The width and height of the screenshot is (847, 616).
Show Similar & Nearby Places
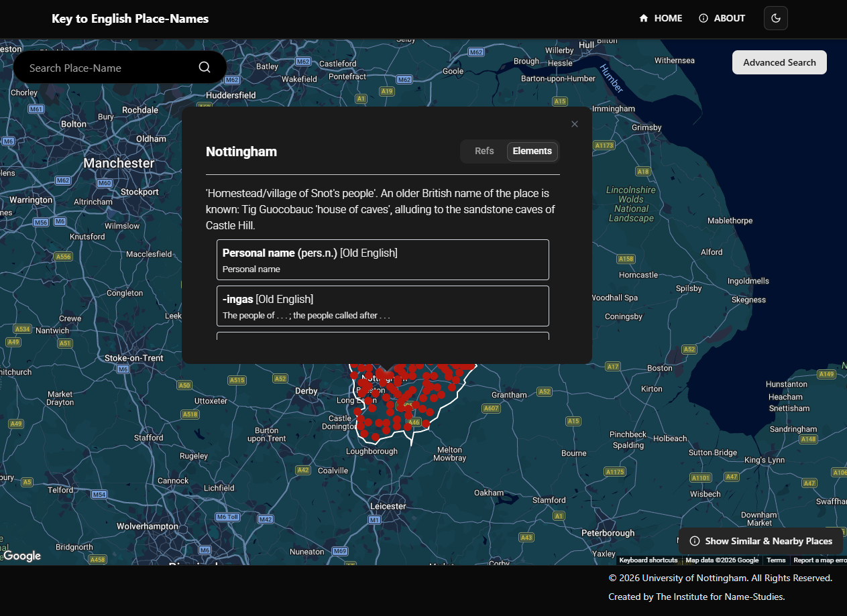click(768, 541)
